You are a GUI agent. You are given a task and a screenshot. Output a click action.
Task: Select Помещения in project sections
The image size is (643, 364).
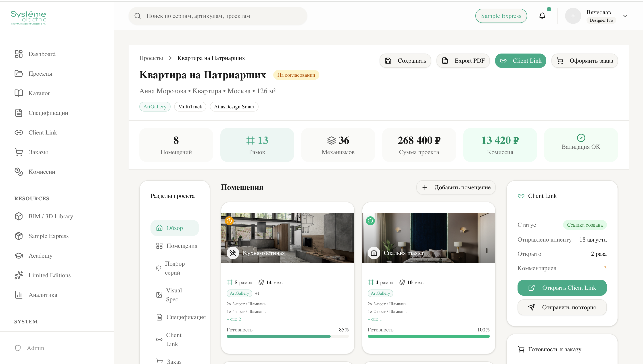174,246
